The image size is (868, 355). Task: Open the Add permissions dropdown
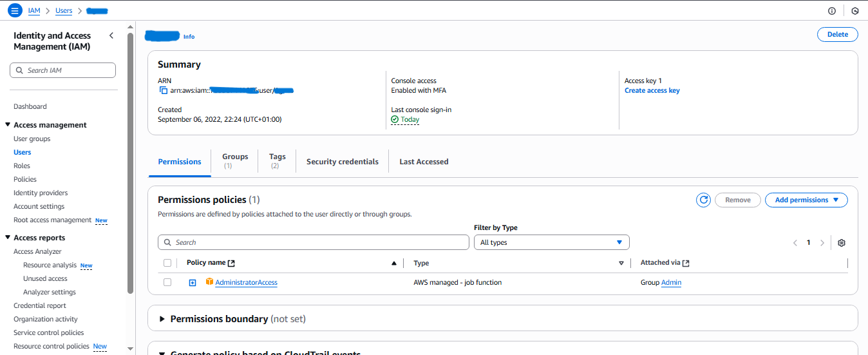coord(806,200)
